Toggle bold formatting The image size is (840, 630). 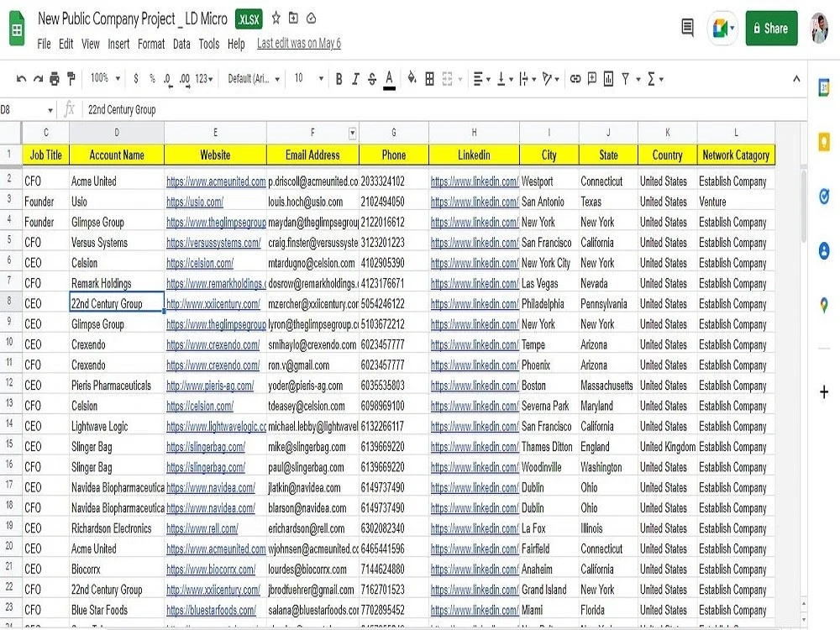pyautogui.click(x=339, y=79)
